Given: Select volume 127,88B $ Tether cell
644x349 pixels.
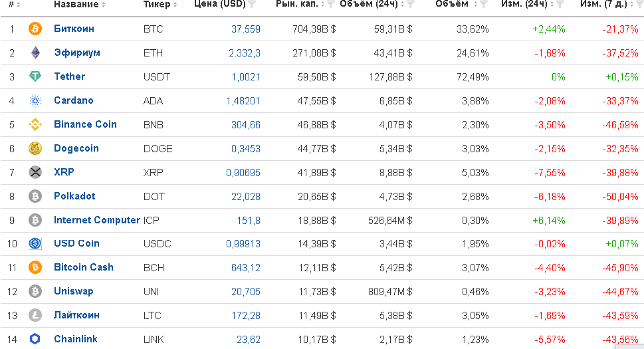Looking at the screenshot, I should 391,77.
